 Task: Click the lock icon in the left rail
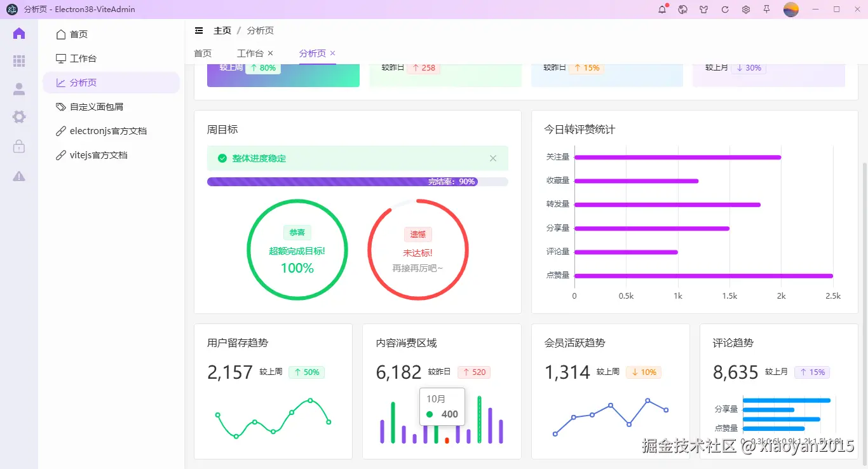point(18,146)
